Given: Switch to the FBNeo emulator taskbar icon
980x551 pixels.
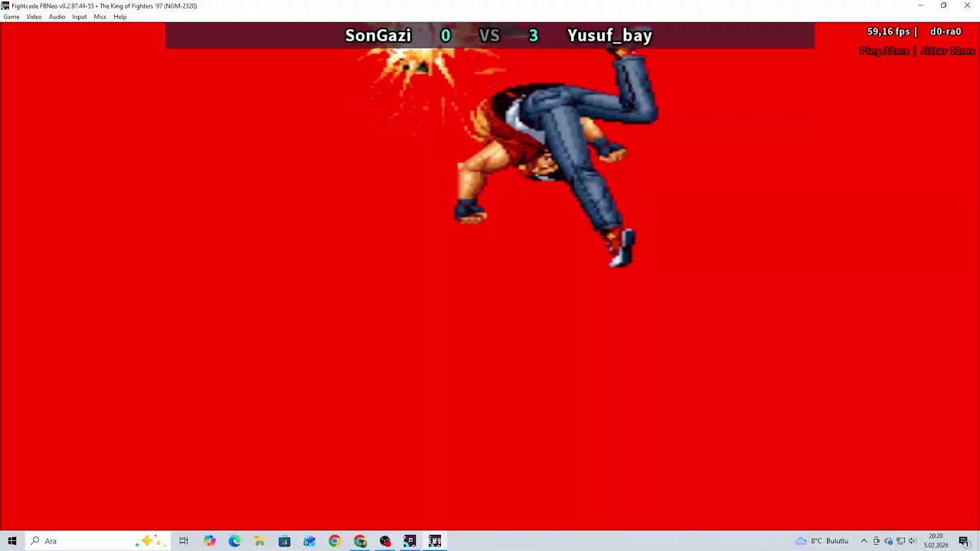Looking at the screenshot, I should coord(435,541).
